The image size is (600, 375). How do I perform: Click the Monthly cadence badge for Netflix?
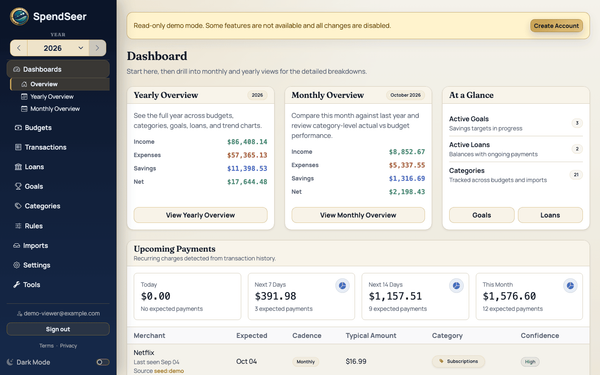pos(305,362)
